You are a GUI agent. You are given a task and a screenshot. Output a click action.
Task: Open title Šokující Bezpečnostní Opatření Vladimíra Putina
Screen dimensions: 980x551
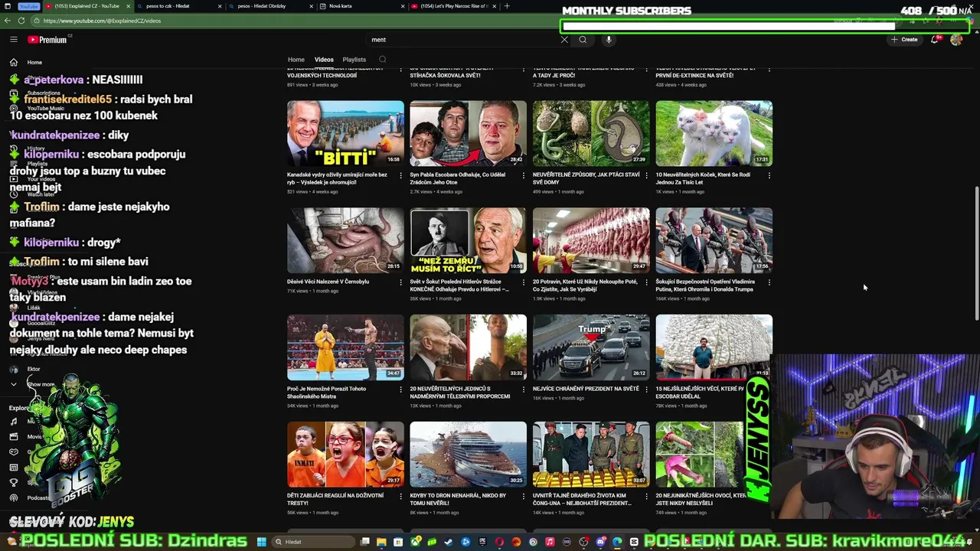[x=705, y=285]
